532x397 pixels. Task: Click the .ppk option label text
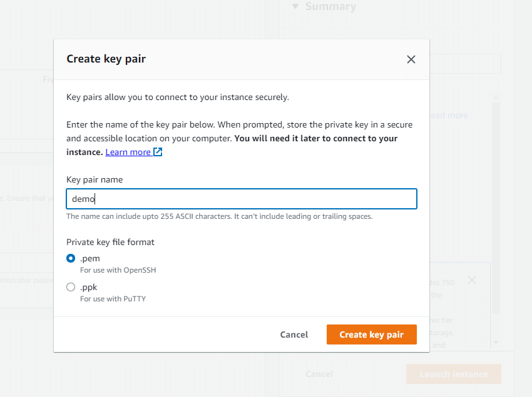point(88,287)
